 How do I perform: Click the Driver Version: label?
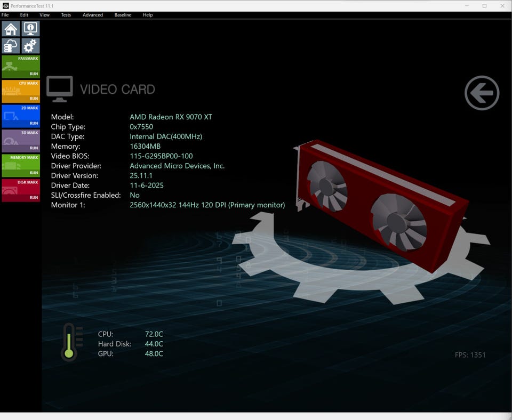coord(75,175)
